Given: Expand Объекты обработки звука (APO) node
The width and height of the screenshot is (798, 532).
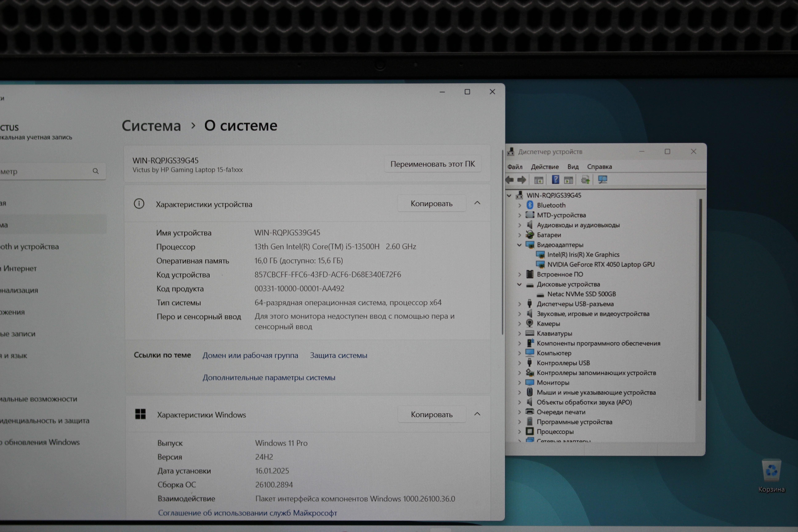Looking at the screenshot, I should 519,402.
